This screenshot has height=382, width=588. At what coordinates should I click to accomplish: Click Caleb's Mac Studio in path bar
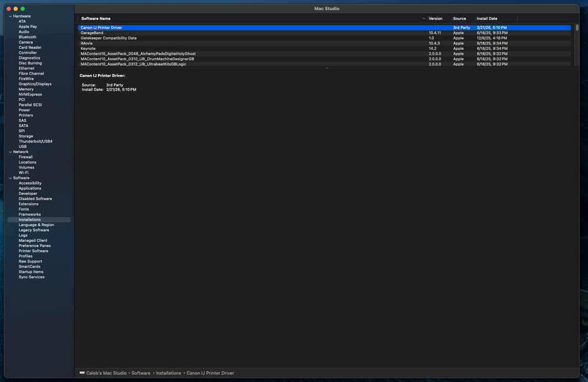pos(107,373)
